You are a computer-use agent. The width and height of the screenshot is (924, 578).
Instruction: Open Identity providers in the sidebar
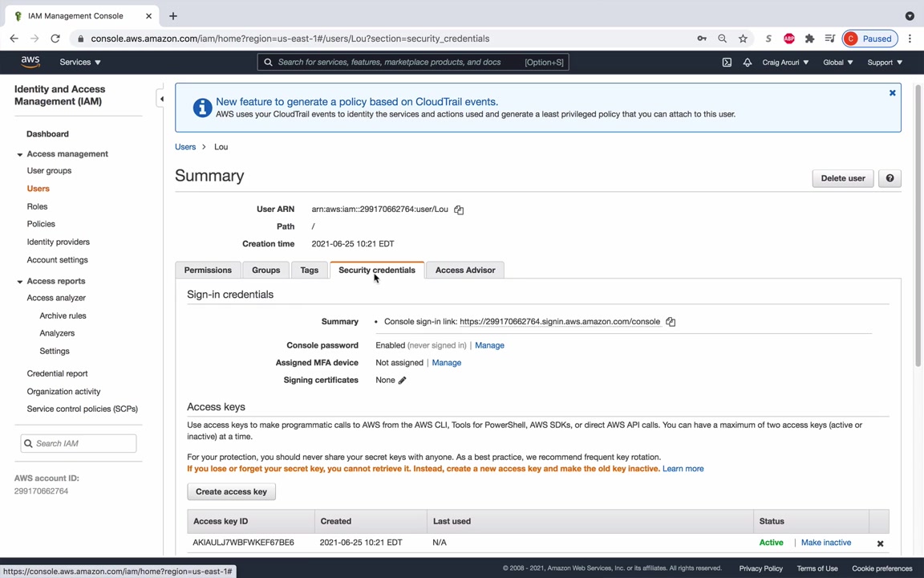tap(59, 242)
